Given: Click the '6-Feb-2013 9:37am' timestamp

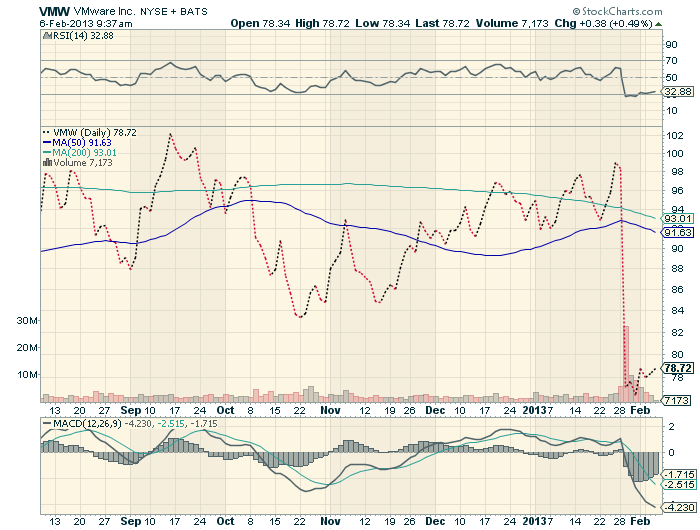Looking at the screenshot, I should click(x=85, y=24).
